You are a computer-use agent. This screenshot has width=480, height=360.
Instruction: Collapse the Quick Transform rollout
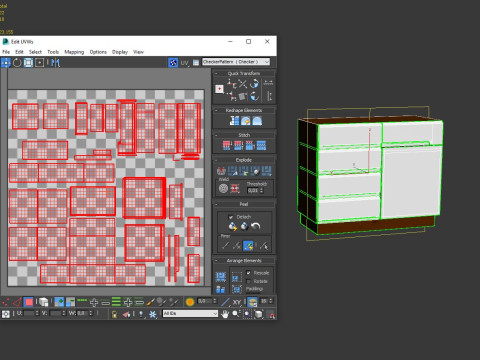coord(244,73)
